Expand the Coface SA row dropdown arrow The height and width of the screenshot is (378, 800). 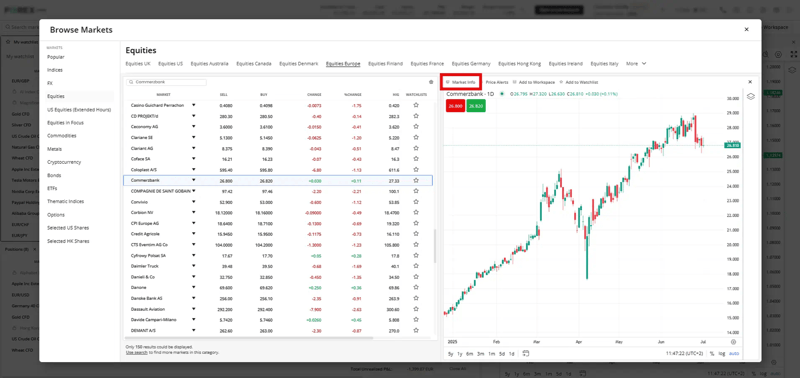pos(193,159)
